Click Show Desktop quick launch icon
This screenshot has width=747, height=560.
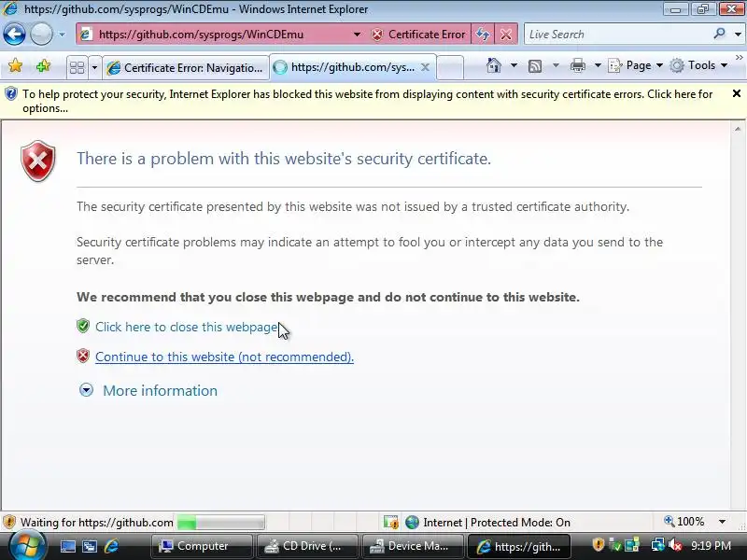click(x=67, y=546)
